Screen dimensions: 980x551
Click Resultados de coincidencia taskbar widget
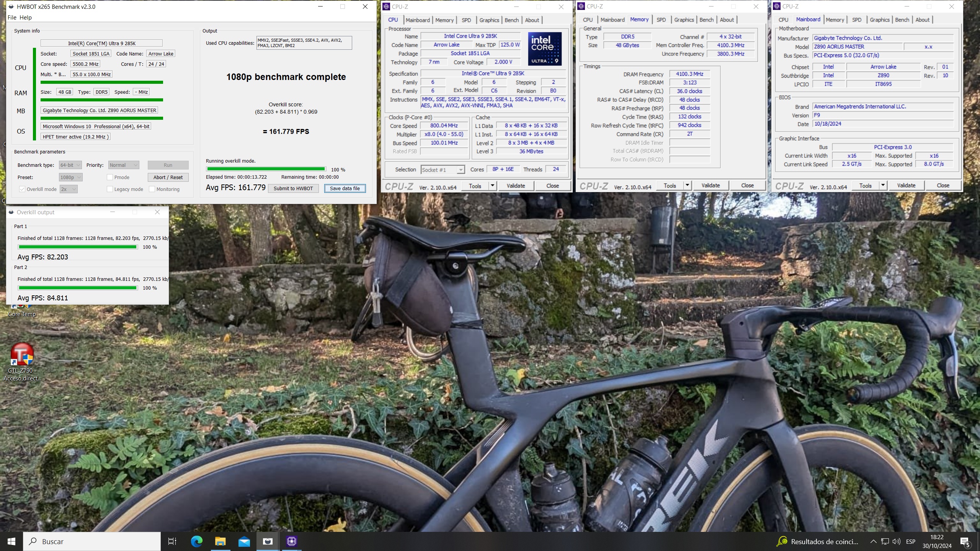coord(817,541)
